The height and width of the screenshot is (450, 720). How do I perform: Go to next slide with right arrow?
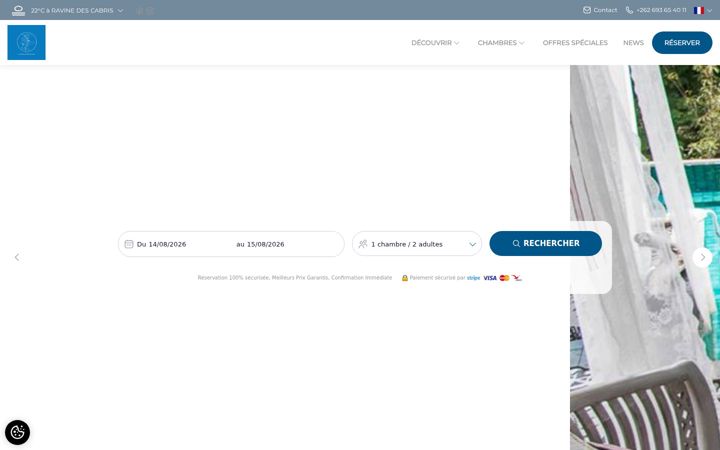[x=702, y=257]
